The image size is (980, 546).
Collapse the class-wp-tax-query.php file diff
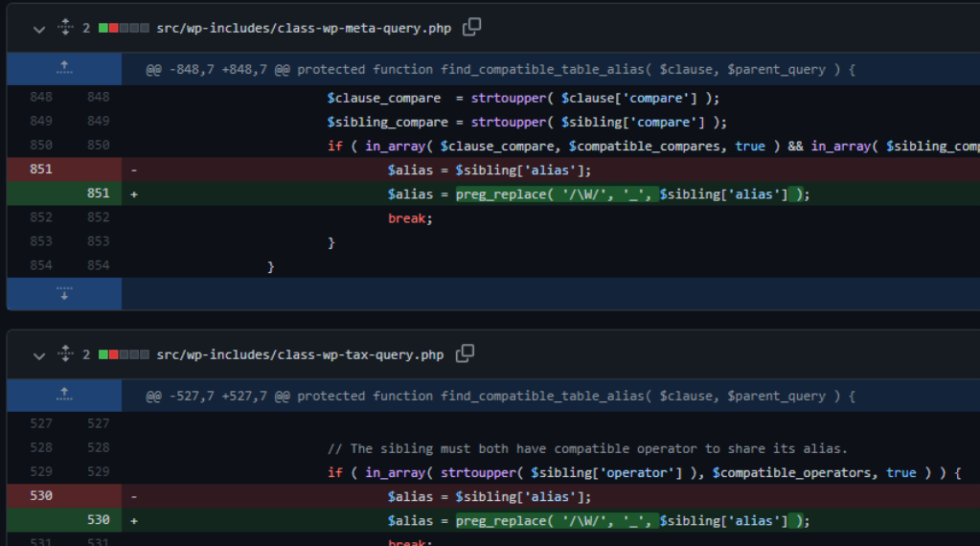(38, 355)
